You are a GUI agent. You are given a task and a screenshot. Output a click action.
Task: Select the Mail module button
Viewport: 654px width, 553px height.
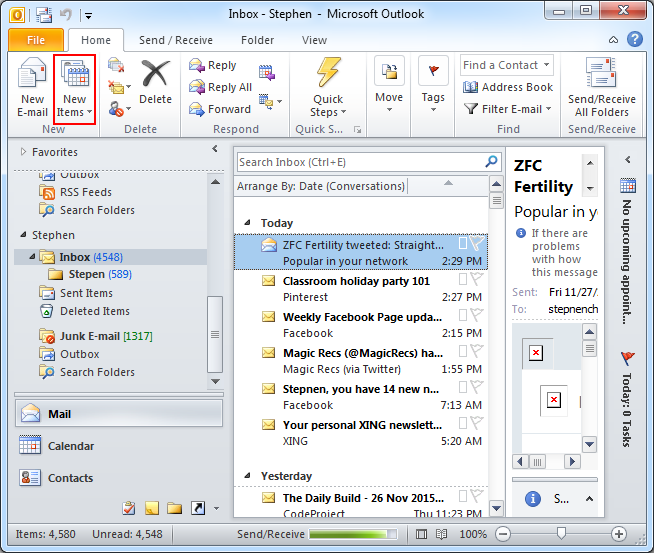pyautogui.click(x=119, y=414)
